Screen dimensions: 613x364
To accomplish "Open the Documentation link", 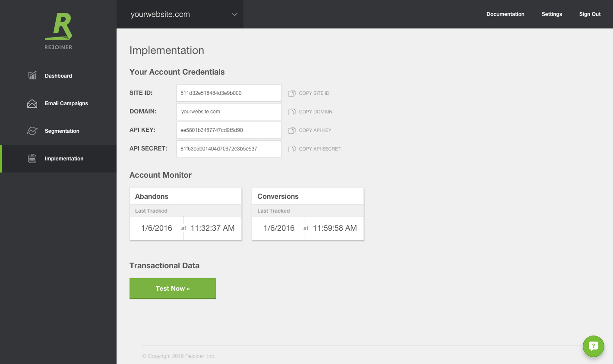I will click(505, 14).
